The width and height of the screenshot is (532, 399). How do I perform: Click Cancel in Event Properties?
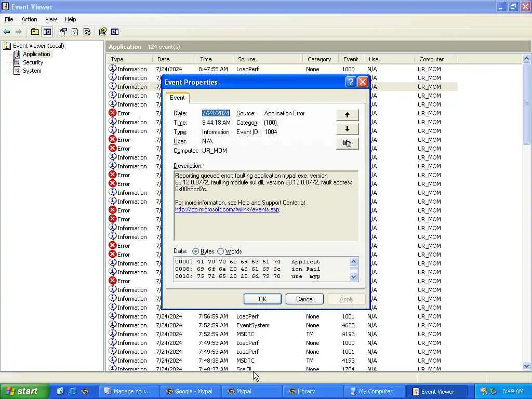(x=304, y=299)
